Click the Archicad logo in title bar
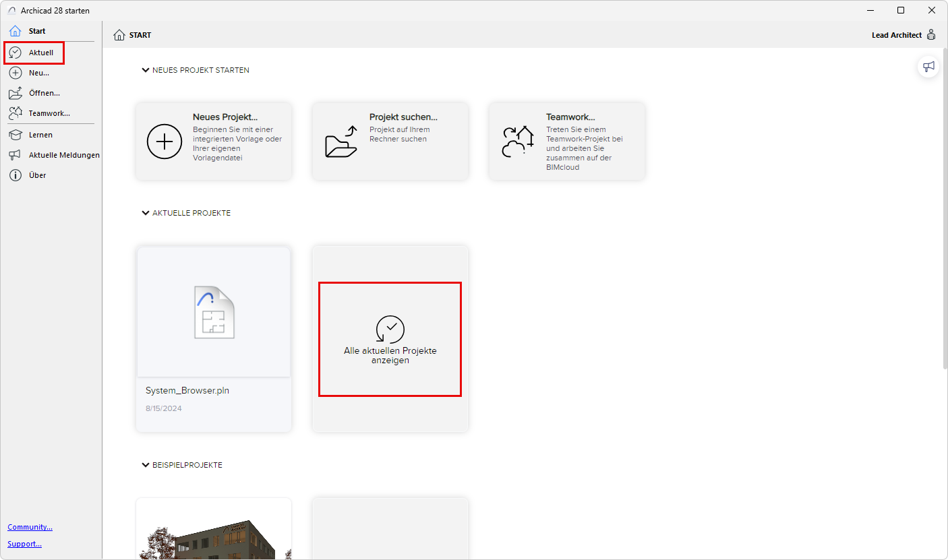 [x=11, y=11]
